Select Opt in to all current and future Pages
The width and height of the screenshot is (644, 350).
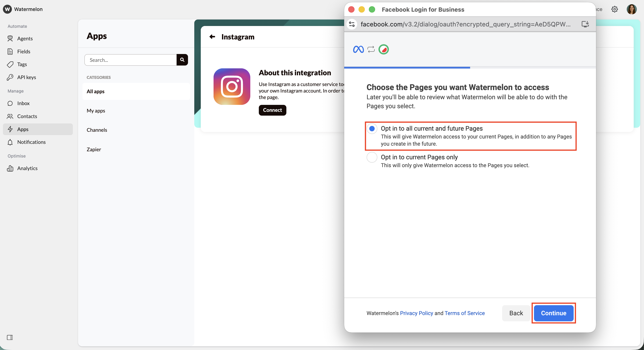tap(372, 128)
